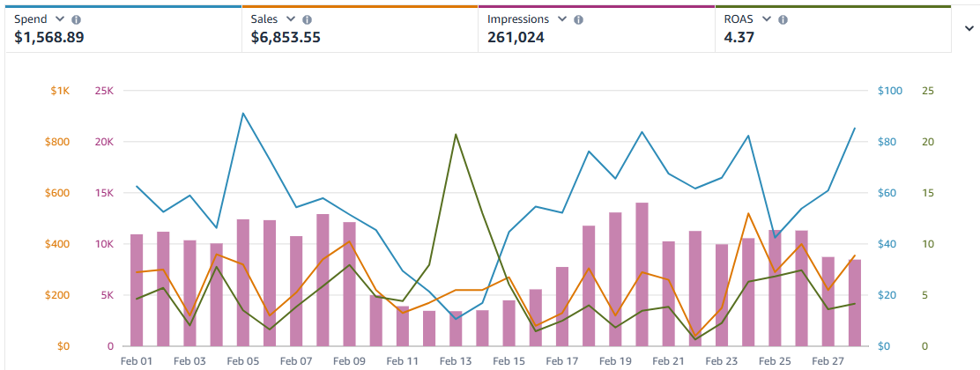Click the $80 spend axis label
Image resolution: width=980 pixels, height=370 pixels.
887,142
